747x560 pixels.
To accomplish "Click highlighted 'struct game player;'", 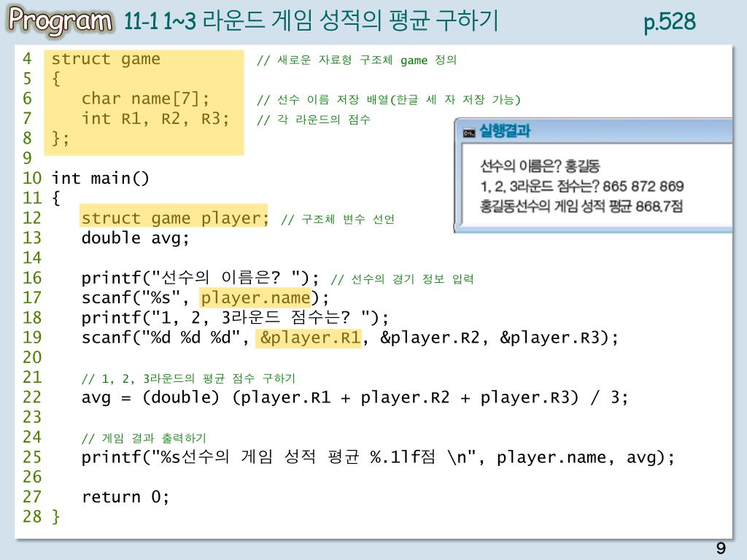I will coord(175,218).
